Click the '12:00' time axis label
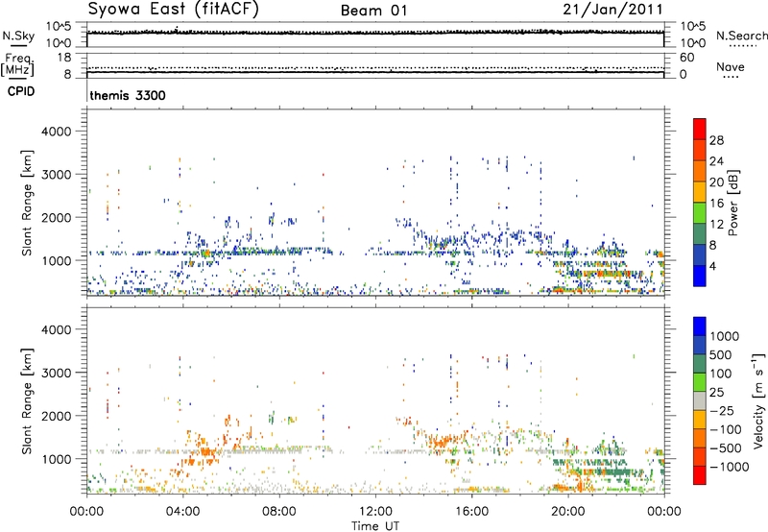Image resolution: width=768 pixels, height=532 pixels. [x=375, y=512]
